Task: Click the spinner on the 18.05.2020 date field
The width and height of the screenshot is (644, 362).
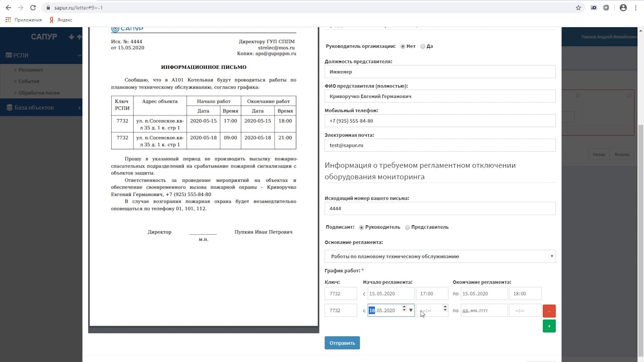Action: tap(404, 308)
